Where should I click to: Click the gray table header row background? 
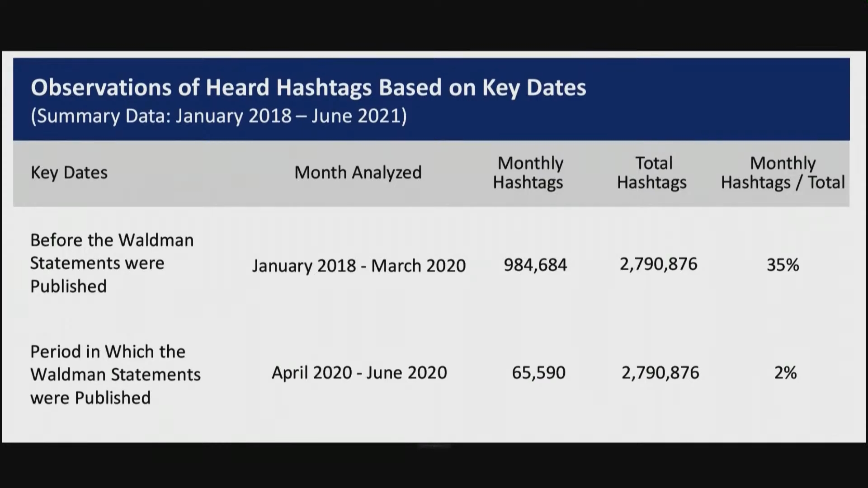(203, 174)
